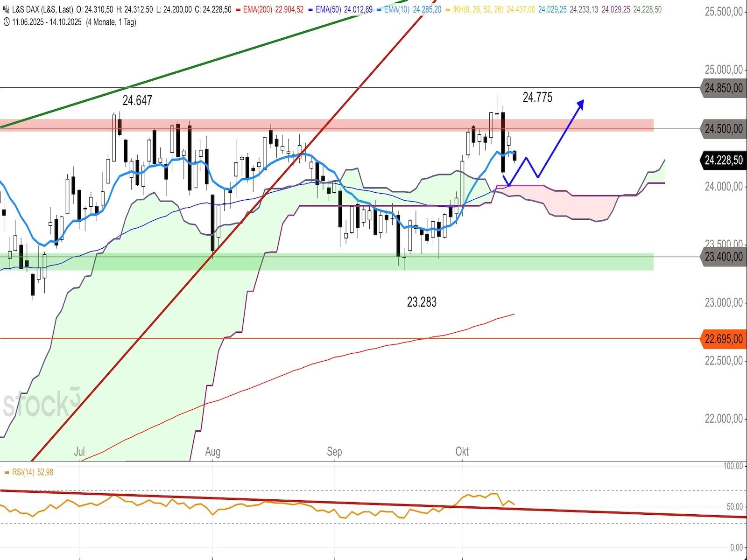This screenshot has width=747, height=560.
Task: Click the 24.775 high annotation label
Action: coord(537,97)
